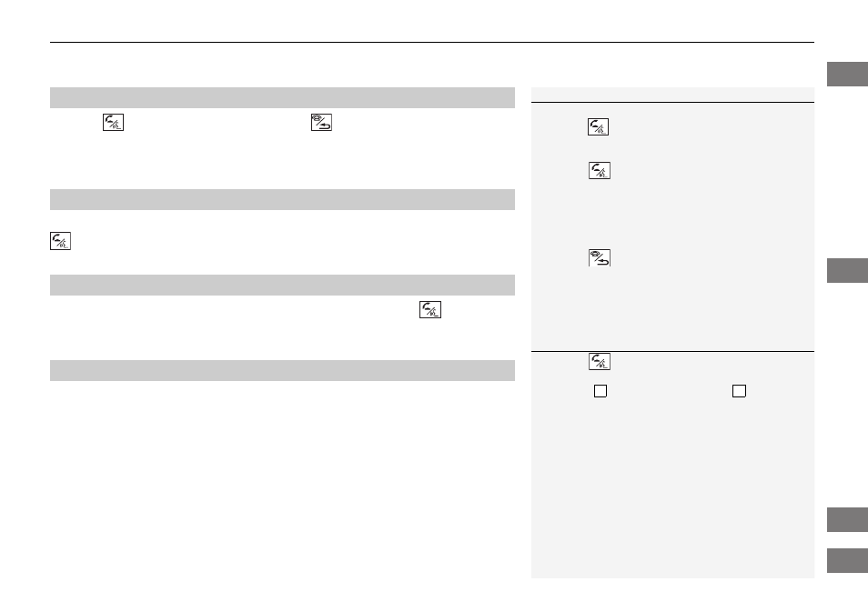The image size is (868, 612).
Task: Click the second phone icon in the sidebar panel
Action: tap(599, 170)
